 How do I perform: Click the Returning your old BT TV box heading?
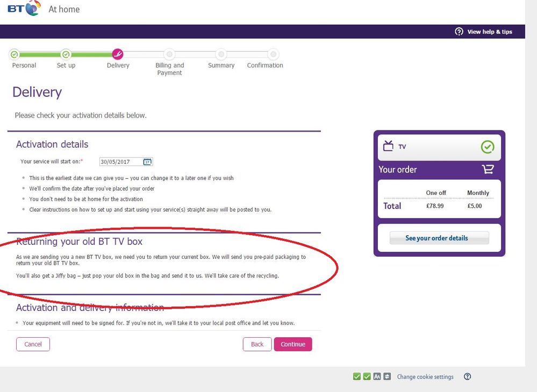79,242
